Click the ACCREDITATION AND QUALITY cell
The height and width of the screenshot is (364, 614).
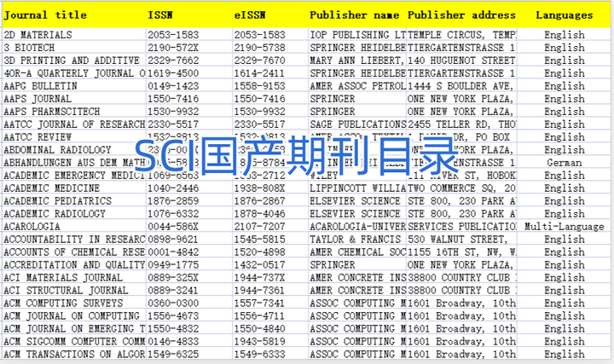[74, 264]
